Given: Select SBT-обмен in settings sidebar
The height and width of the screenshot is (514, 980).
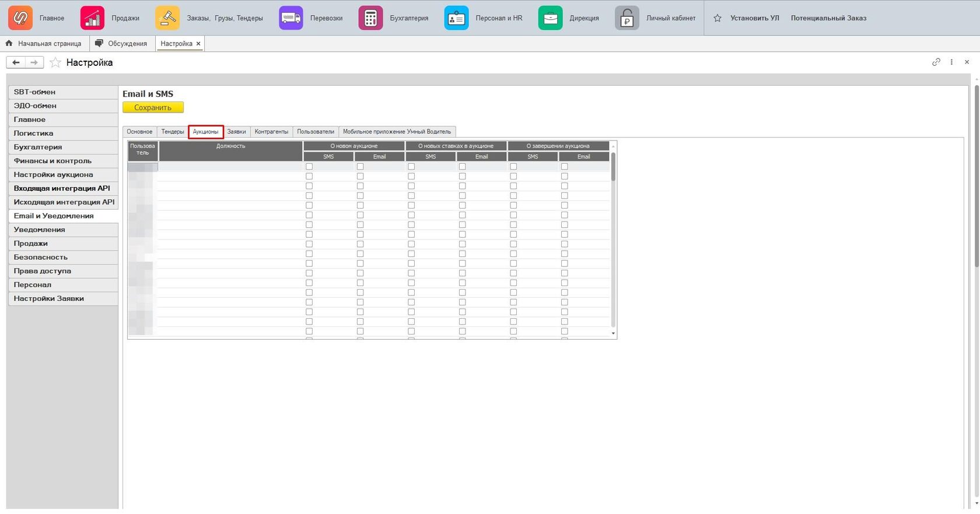Looking at the screenshot, I should click(63, 92).
